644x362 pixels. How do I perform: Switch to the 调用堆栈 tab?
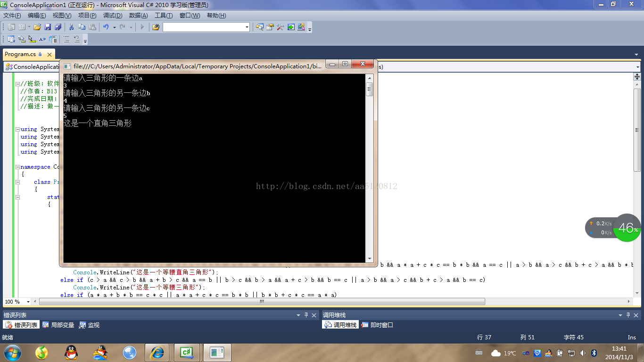pyautogui.click(x=340, y=325)
